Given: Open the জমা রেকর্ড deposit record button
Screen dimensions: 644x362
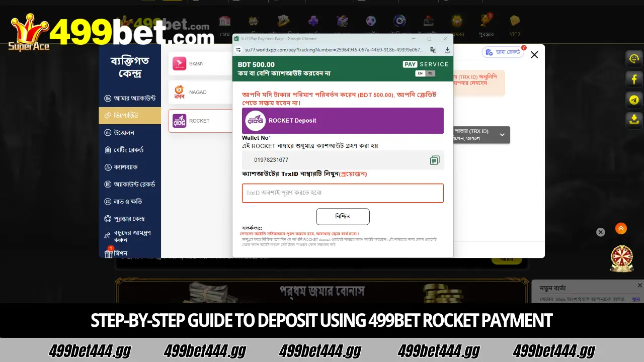Looking at the screenshot, I should (503, 52).
